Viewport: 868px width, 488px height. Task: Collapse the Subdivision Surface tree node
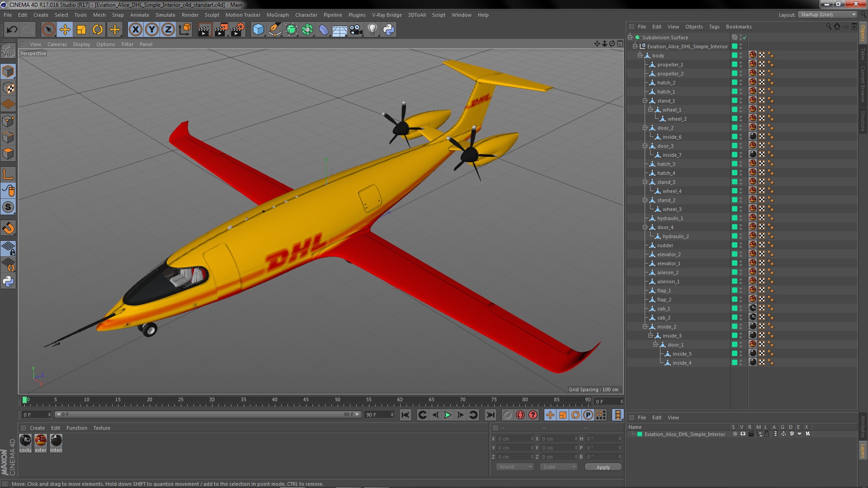coord(630,38)
